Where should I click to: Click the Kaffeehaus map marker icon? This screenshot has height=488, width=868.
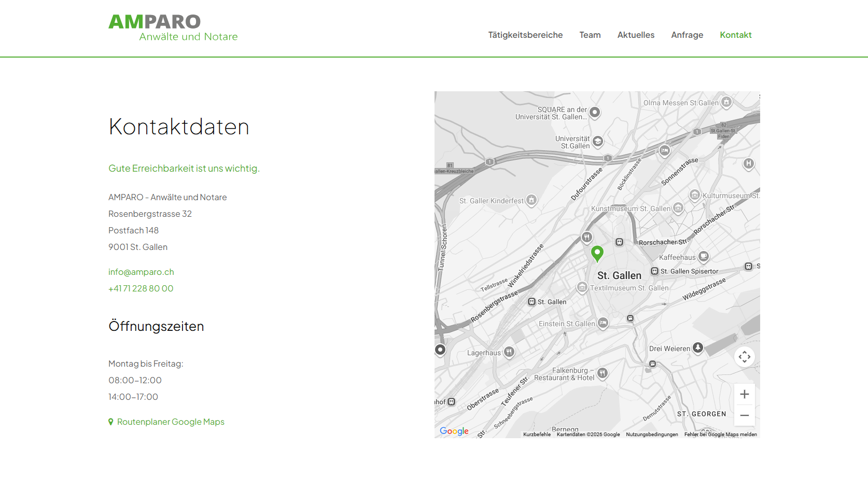coord(704,256)
